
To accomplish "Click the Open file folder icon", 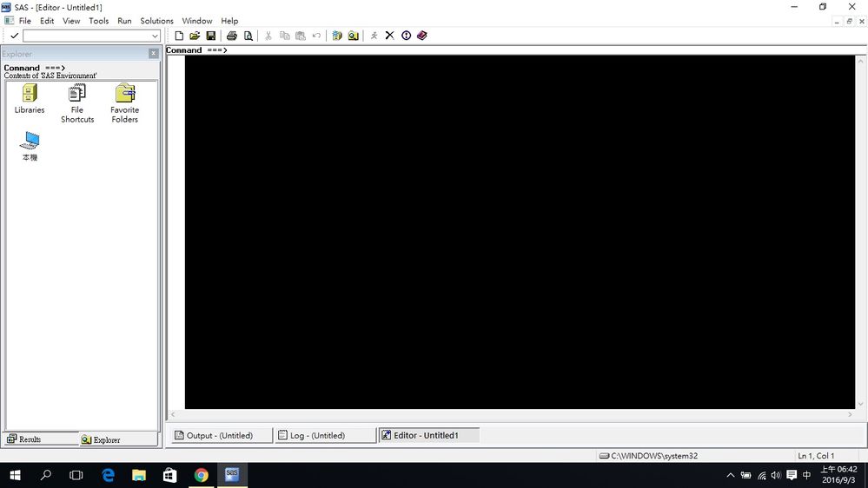I will click(x=195, y=36).
